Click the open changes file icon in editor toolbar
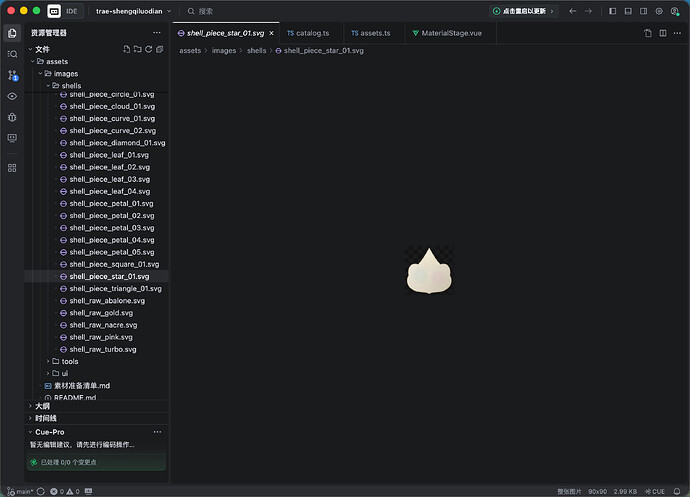 point(648,33)
